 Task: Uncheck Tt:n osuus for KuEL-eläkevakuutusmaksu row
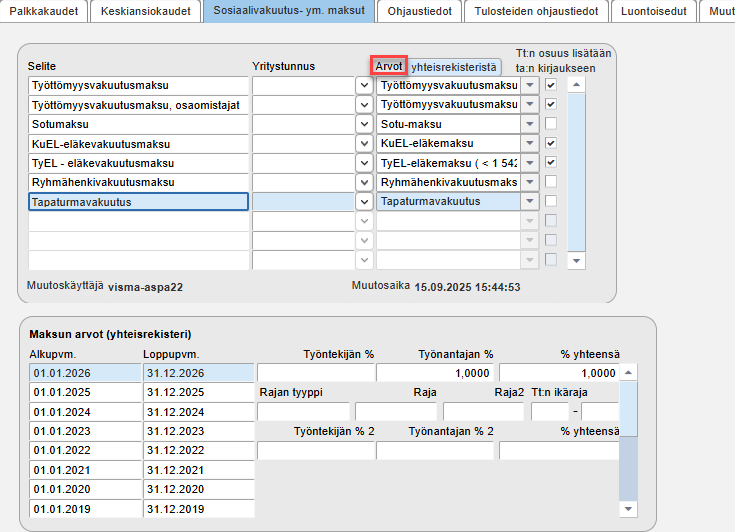coord(551,143)
